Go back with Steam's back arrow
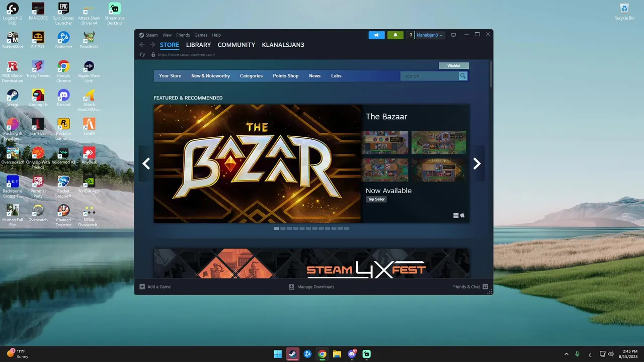The image size is (644, 362). point(142,45)
